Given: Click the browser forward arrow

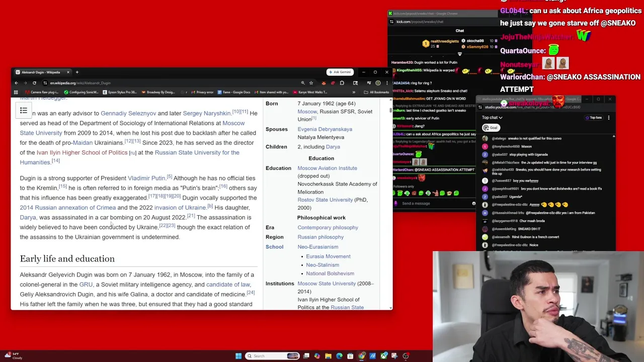Looking at the screenshot, I should click(x=25, y=83).
